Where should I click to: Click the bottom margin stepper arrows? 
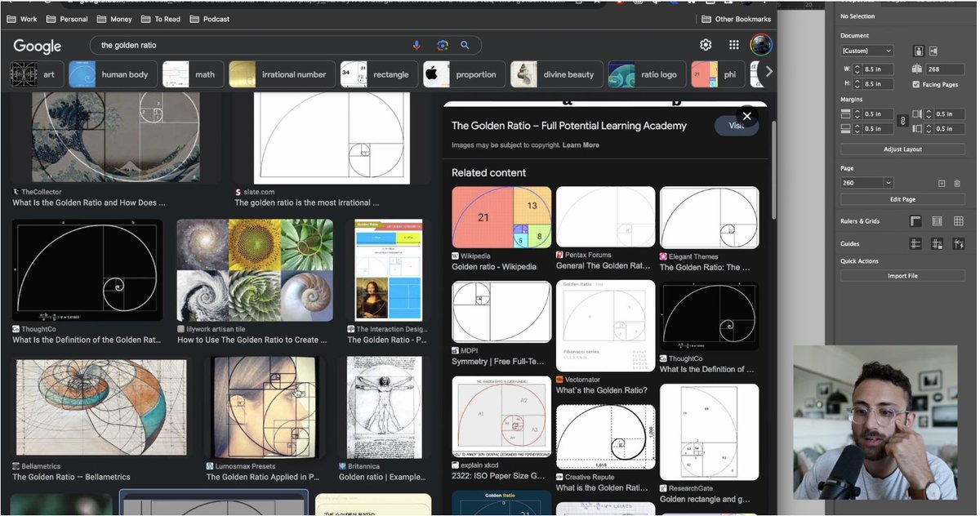[857, 129]
